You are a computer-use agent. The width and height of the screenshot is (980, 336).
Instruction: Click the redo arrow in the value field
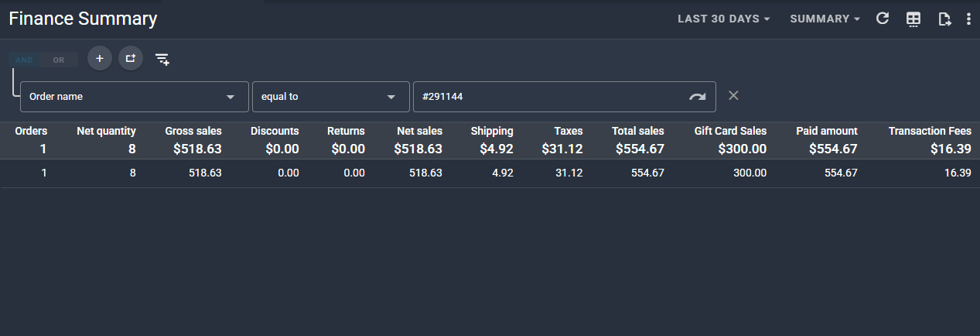[x=698, y=97]
